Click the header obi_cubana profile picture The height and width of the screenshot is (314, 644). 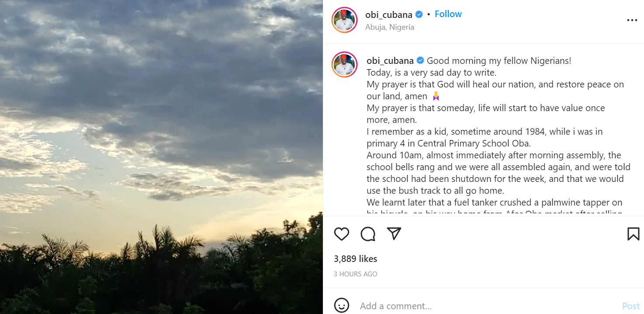tap(345, 20)
